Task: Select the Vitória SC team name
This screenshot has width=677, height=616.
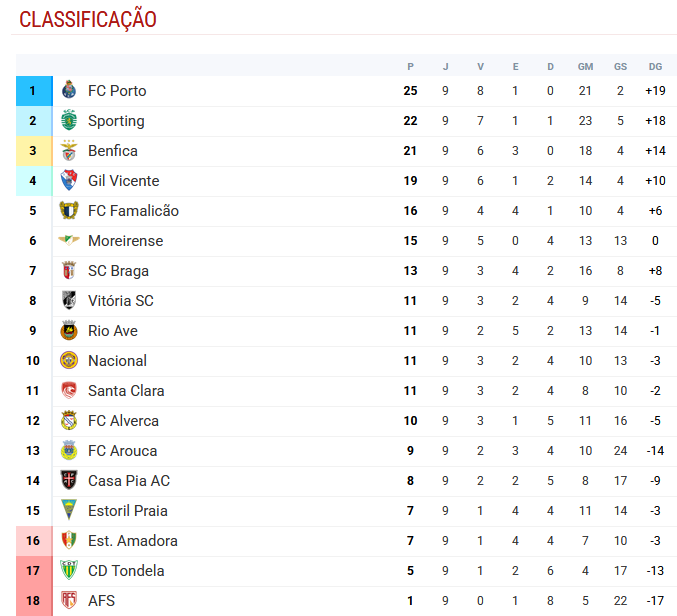Action: point(120,301)
